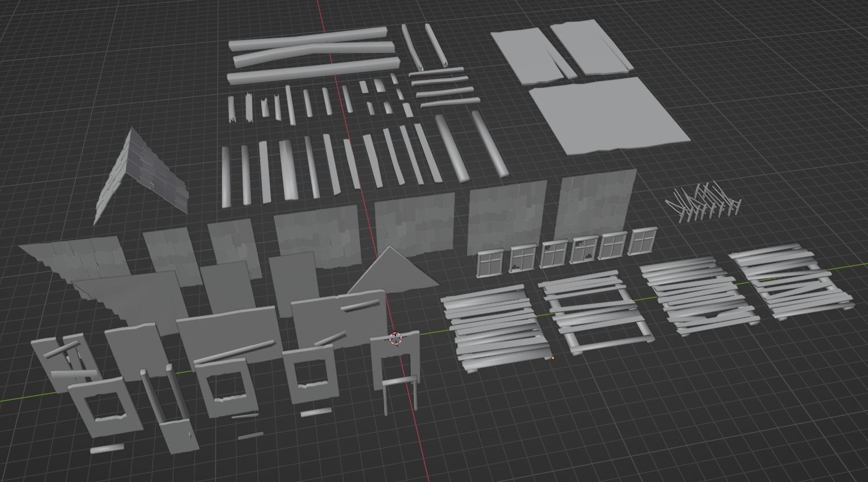Select the A-frame shingled roof piece
The height and width of the screenshot is (482, 868).
point(140,175)
